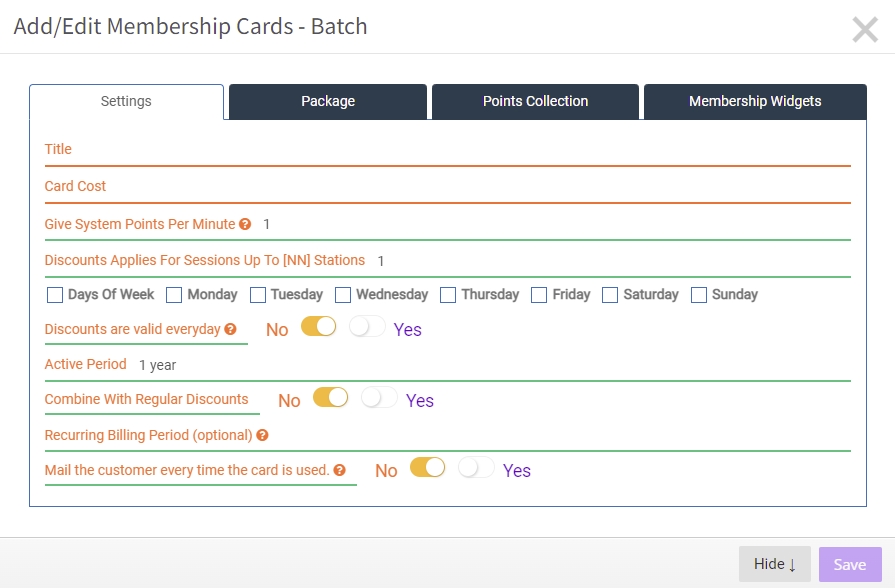Image resolution: width=895 pixels, height=588 pixels.
Task: Focus the Title input field
Action: coord(448,150)
